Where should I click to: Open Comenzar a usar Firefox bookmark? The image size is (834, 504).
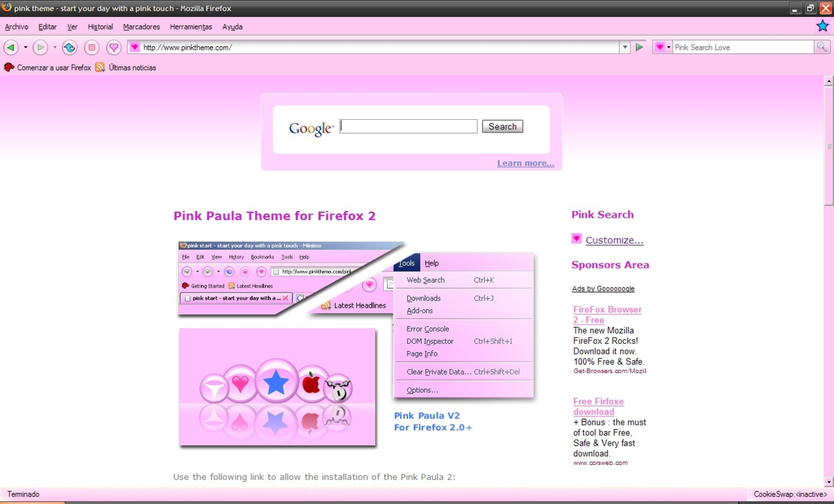point(47,67)
